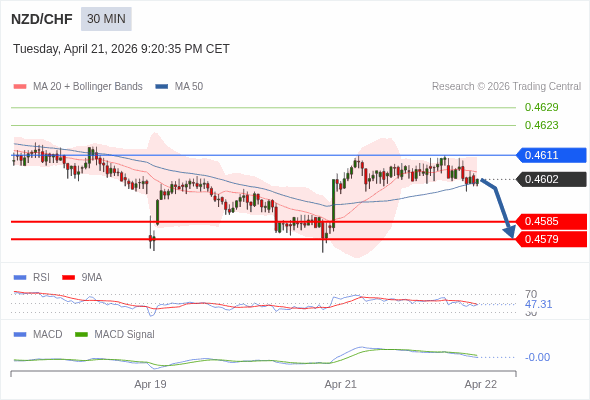Click the NZD/CHF pair title
The width and height of the screenshot is (590, 400).
point(42,19)
